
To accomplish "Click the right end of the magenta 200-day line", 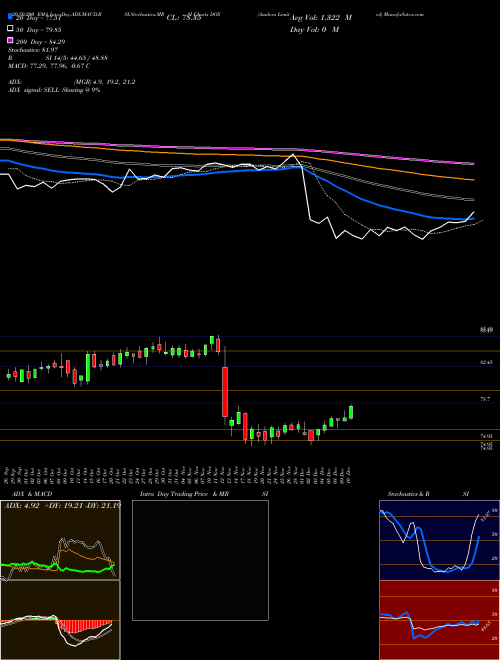I will (x=473, y=163).
